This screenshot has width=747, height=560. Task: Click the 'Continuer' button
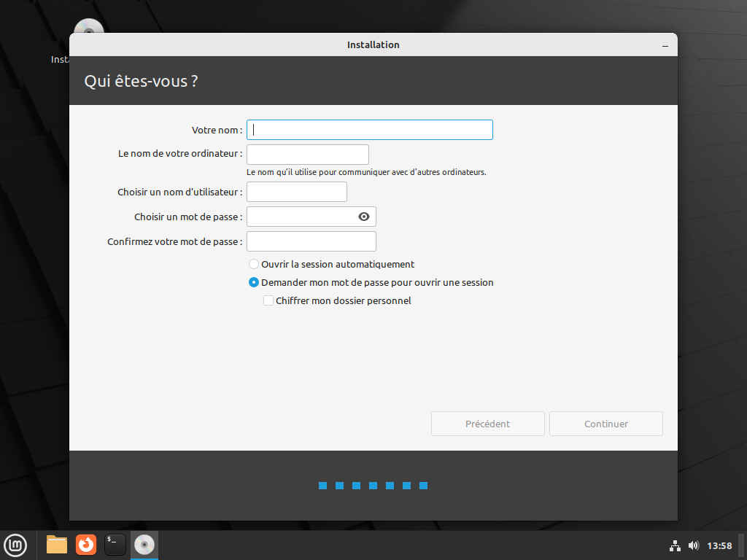605,424
